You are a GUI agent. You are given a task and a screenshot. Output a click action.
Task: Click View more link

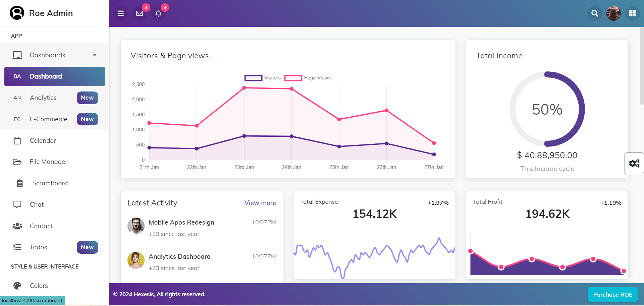pyautogui.click(x=260, y=203)
